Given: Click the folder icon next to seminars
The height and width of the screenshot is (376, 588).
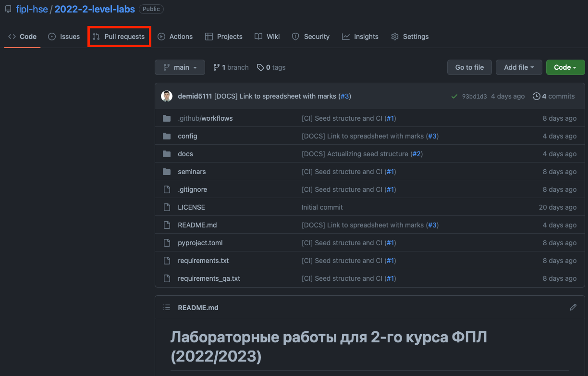Looking at the screenshot, I should point(167,172).
